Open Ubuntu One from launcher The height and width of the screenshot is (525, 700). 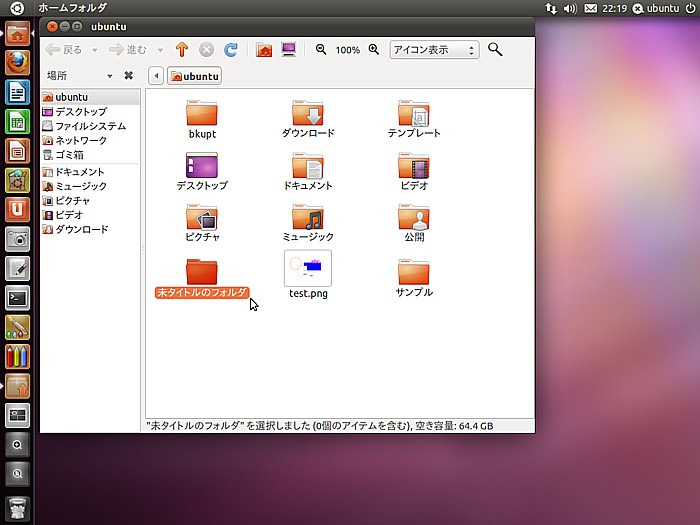[17, 209]
